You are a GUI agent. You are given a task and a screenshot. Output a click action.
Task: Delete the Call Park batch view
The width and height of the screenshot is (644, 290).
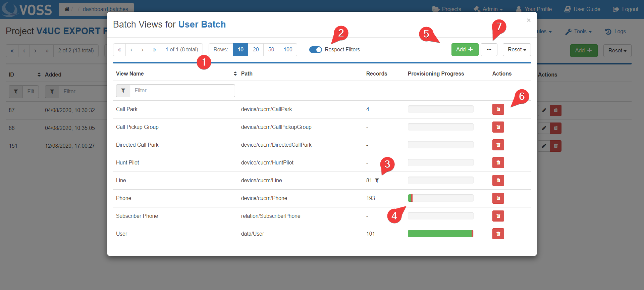[498, 109]
